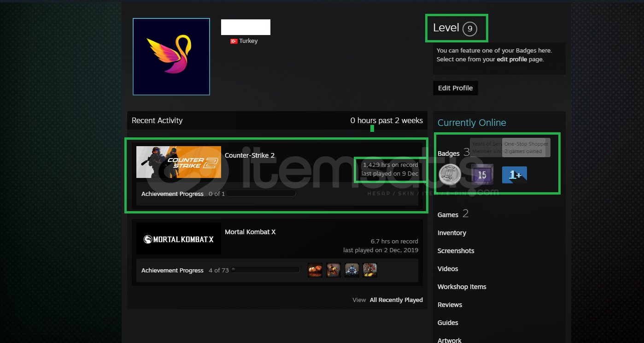Viewport: 644px width, 343px height.
Task: Open the level 9 circle badge
Action: coord(470,29)
